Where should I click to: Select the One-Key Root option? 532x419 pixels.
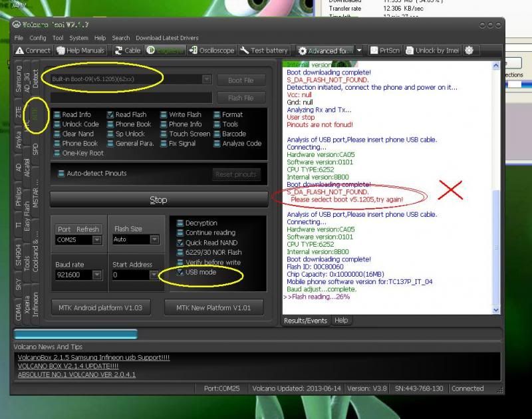79,153
